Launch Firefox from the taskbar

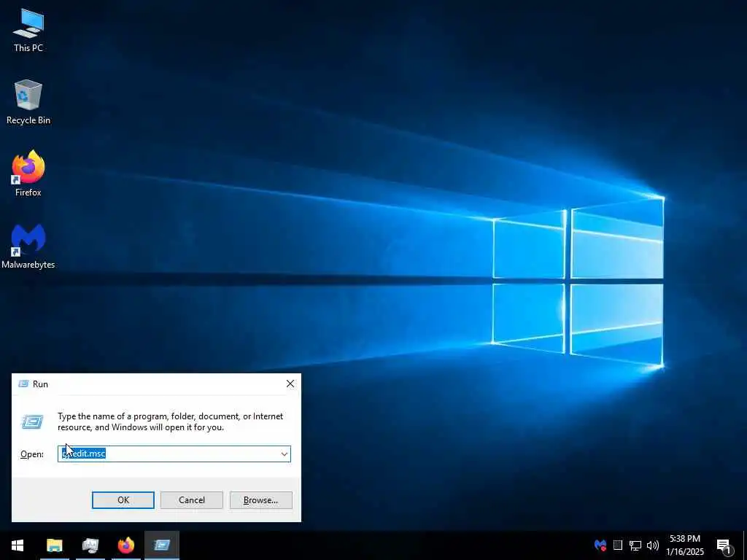pos(125,545)
